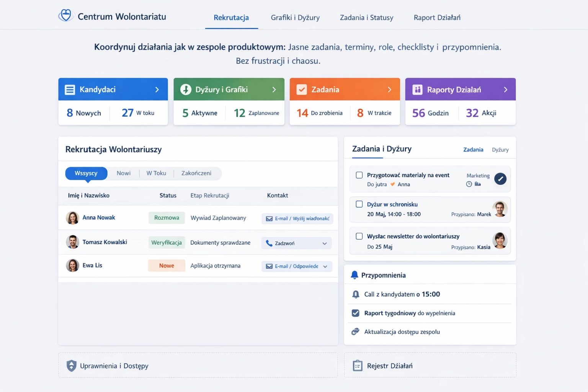The image size is (588, 392).
Task: Click the Kandydaci card icon
Action: (70, 89)
